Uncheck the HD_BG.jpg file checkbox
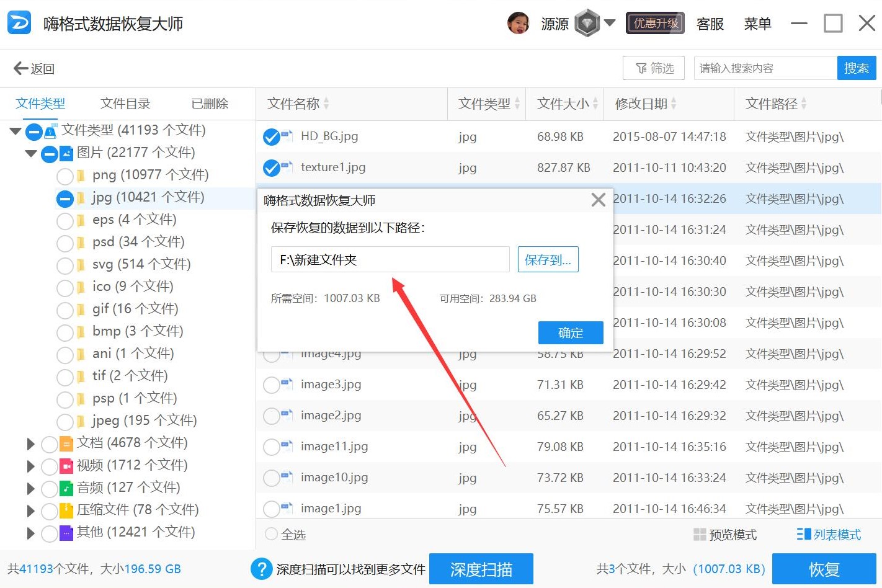Viewport: 882px width, 588px height. point(271,136)
